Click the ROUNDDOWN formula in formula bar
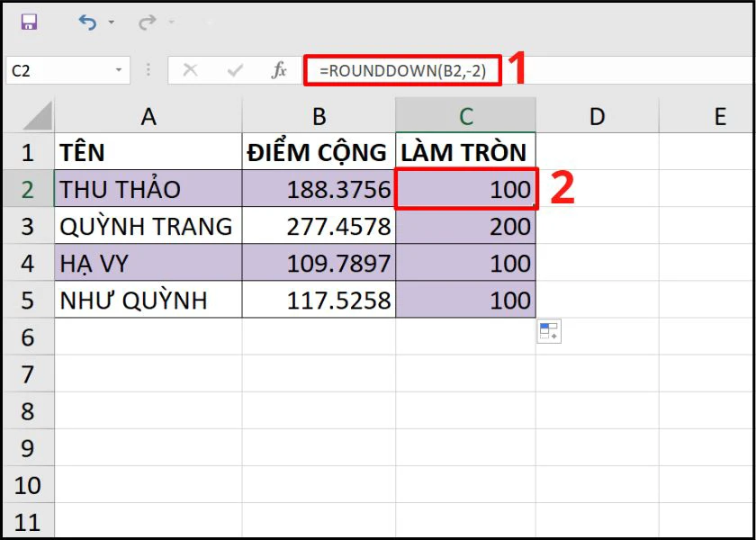The image size is (756, 540). coord(402,71)
